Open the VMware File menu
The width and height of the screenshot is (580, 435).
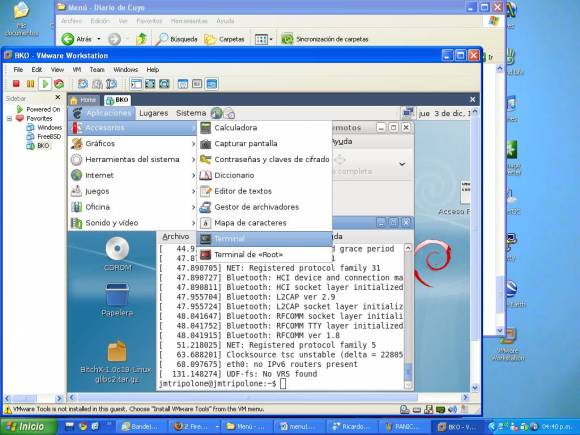click(x=18, y=70)
